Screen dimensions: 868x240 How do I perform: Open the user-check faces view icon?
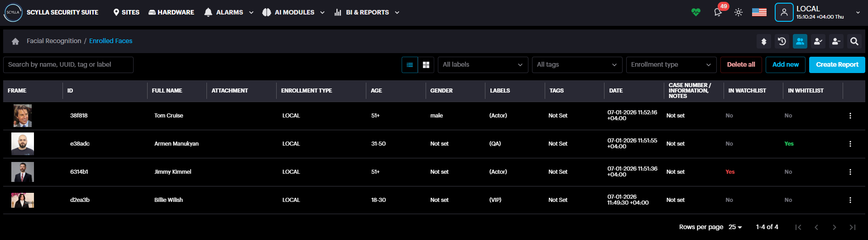tap(818, 41)
